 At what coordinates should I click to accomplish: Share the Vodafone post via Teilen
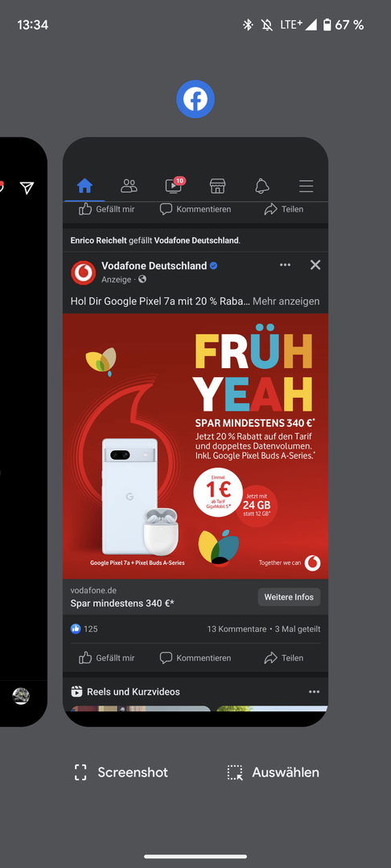[x=283, y=657]
